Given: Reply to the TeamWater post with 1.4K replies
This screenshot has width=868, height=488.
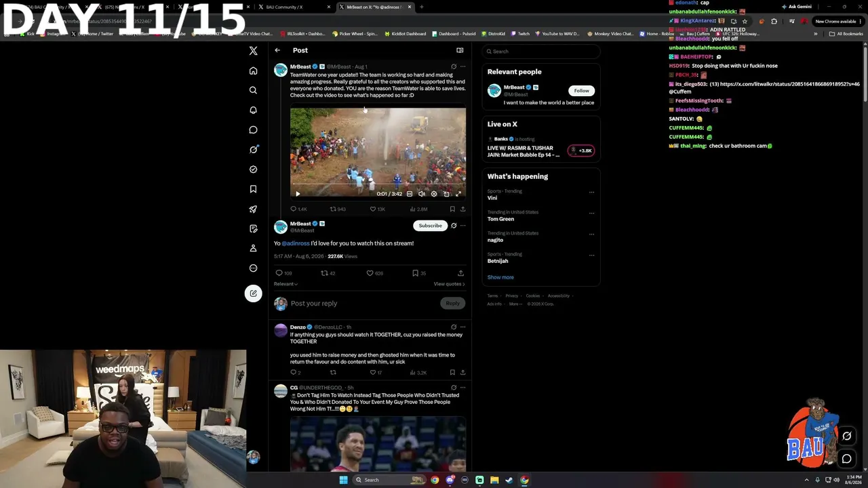Looking at the screenshot, I should (x=298, y=209).
